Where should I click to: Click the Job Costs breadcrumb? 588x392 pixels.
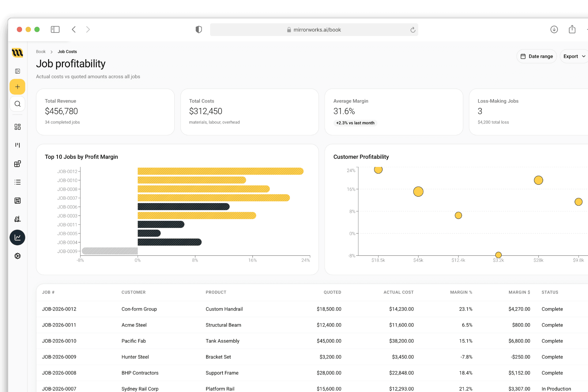[67, 51]
